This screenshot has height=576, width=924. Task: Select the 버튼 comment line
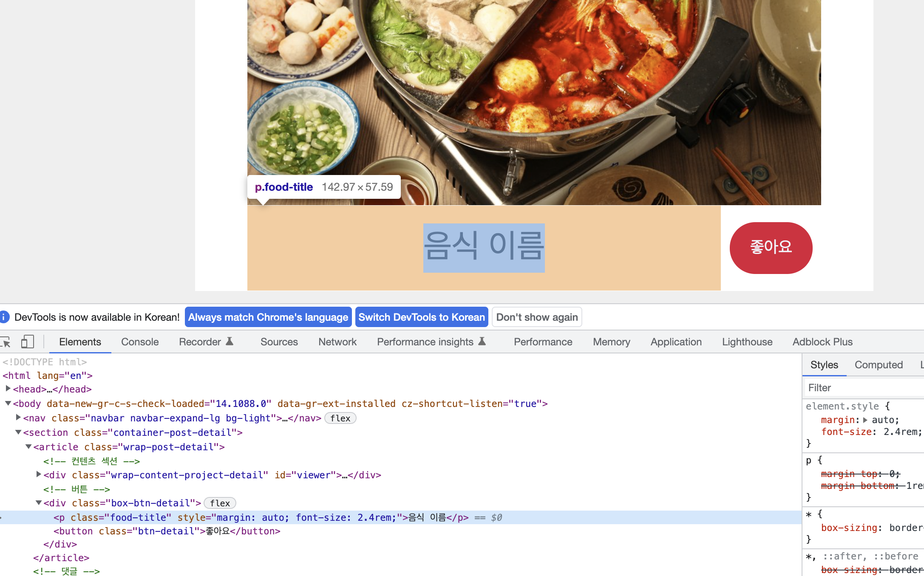[77, 489]
